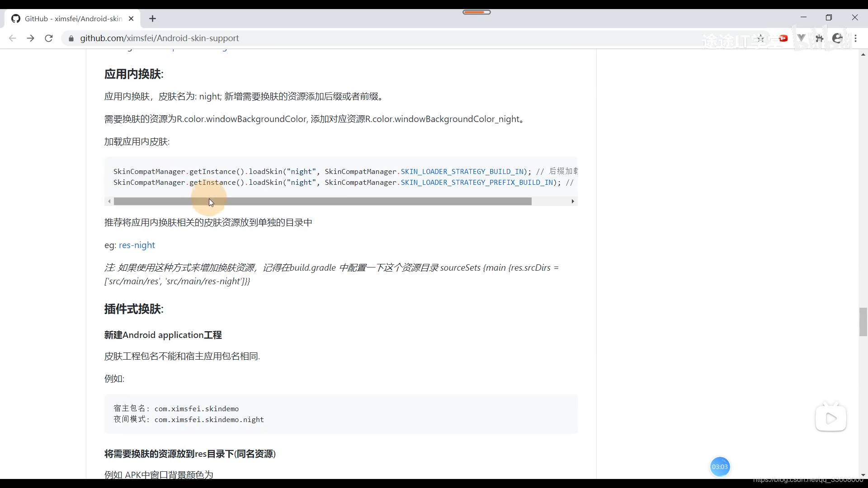
Task: Click SKIN_LOADER_STRATEGY_BUILD_IN in the code
Action: coord(462,172)
